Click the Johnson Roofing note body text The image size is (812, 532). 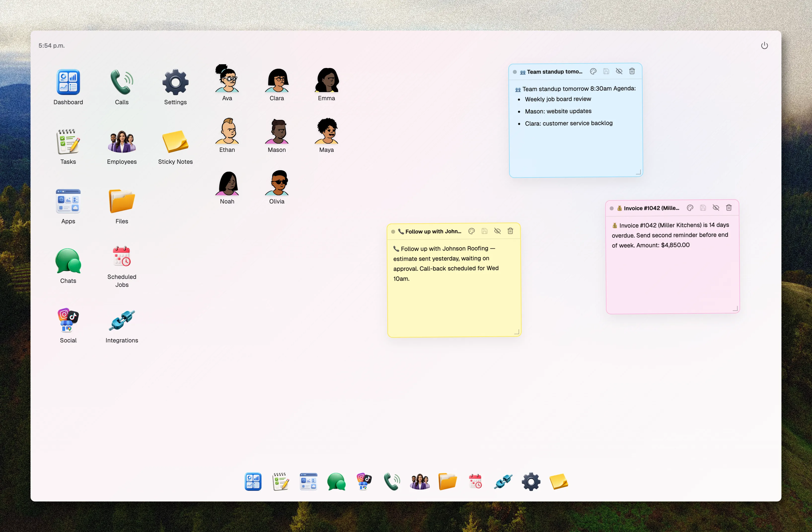[445, 263]
